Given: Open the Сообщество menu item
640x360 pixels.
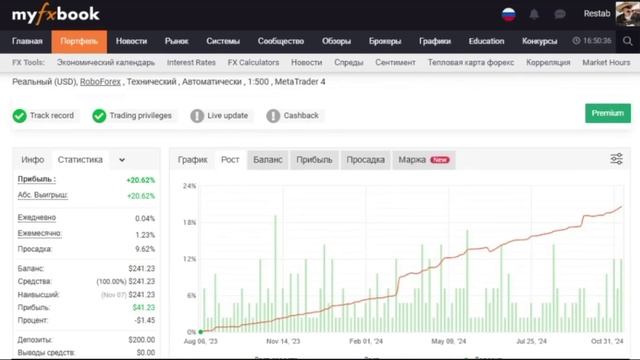Looking at the screenshot, I should 281,41.
